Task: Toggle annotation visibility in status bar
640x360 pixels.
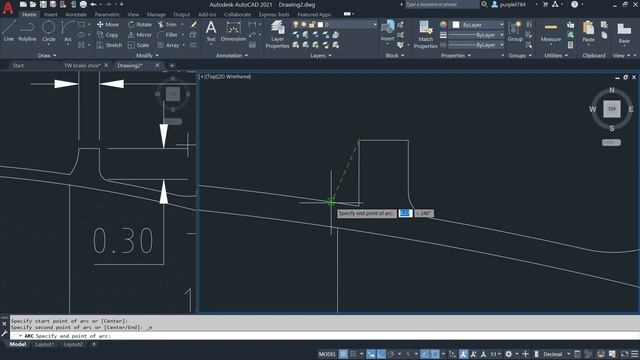Action: pyautogui.click(x=463, y=354)
